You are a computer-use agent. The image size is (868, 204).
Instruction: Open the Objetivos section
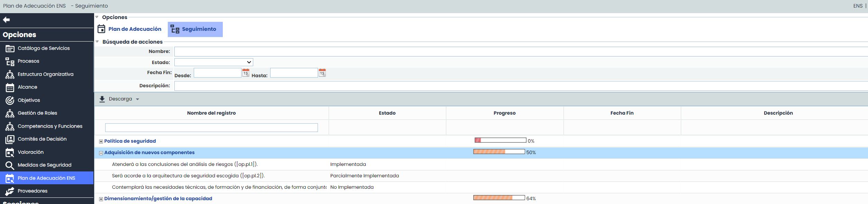(x=29, y=100)
